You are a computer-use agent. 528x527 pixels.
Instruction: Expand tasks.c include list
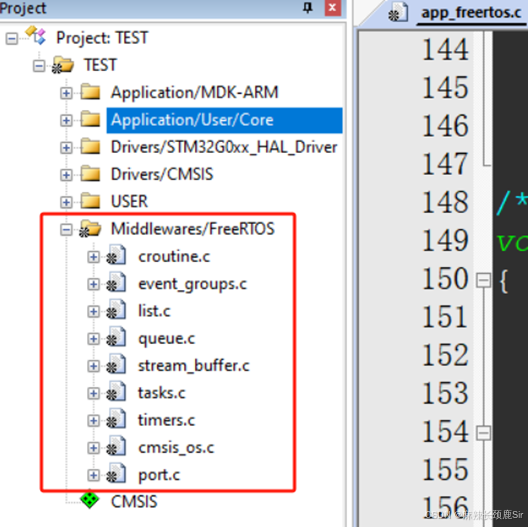[x=94, y=393]
